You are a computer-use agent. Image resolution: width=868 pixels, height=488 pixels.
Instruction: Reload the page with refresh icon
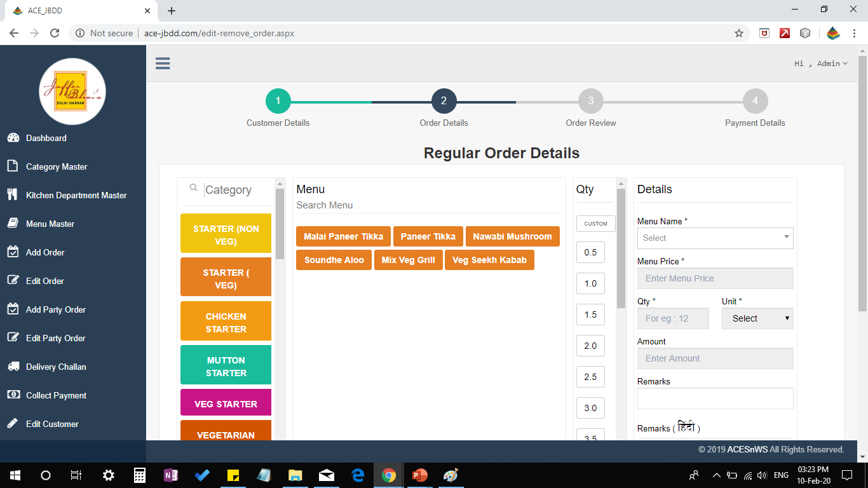(55, 33)
